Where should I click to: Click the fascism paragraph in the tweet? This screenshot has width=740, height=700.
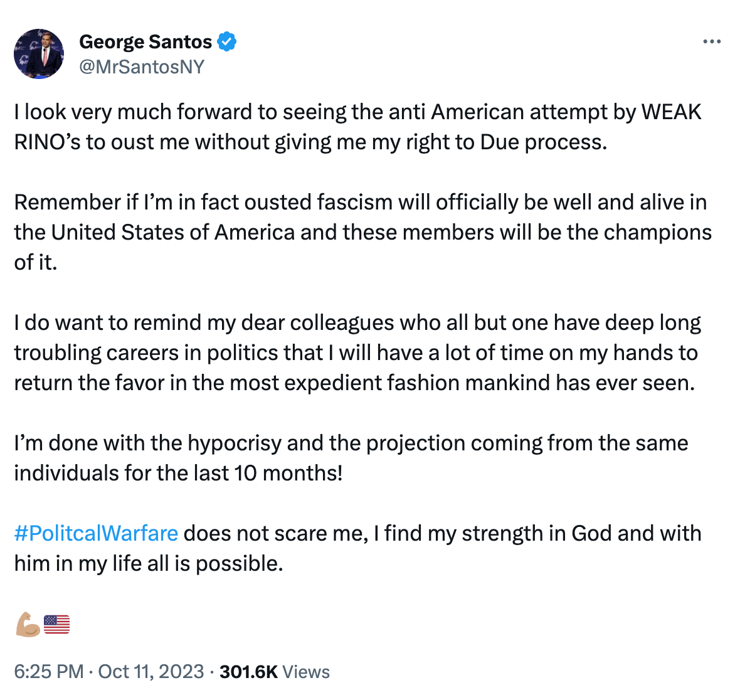362,231
